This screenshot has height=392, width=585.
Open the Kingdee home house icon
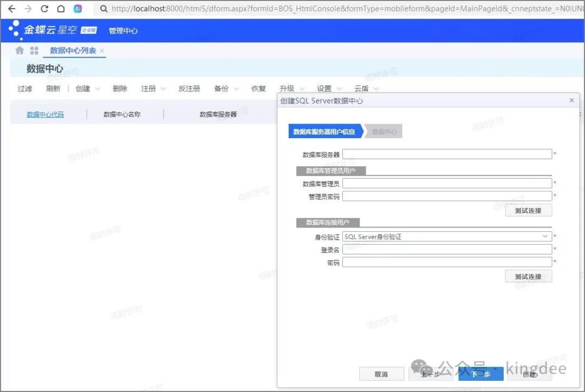20,50
